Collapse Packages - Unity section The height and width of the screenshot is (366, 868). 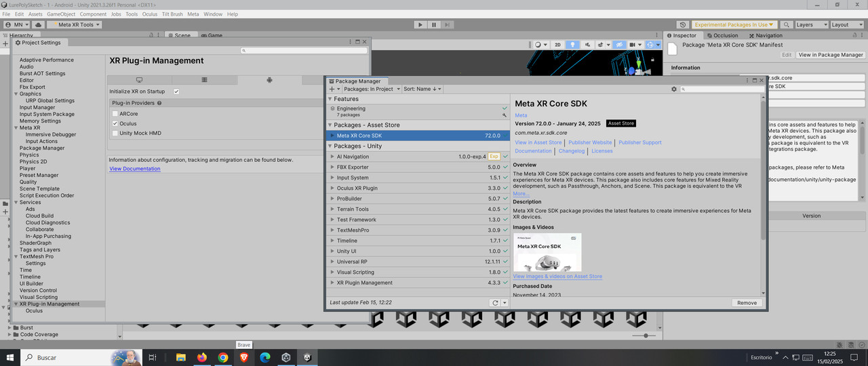pos(330,146)
